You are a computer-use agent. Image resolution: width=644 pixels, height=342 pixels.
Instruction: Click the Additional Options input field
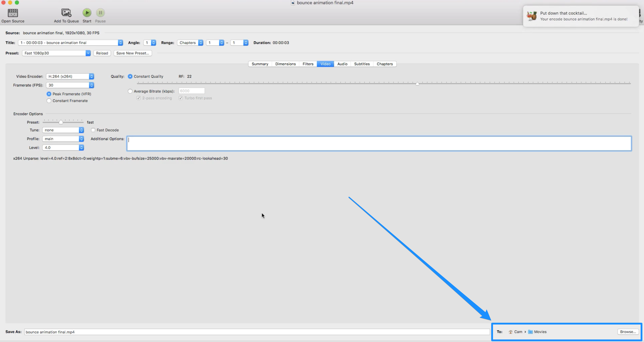(379, 143)
